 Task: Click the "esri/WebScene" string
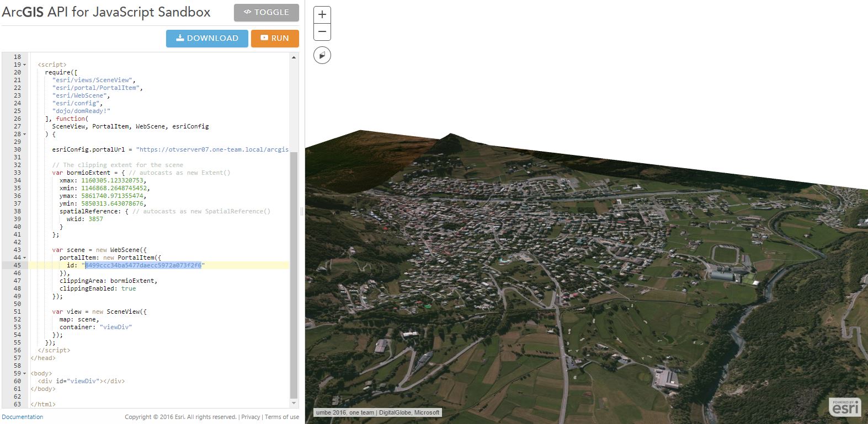pyautogui.click(x=79, y=95)
